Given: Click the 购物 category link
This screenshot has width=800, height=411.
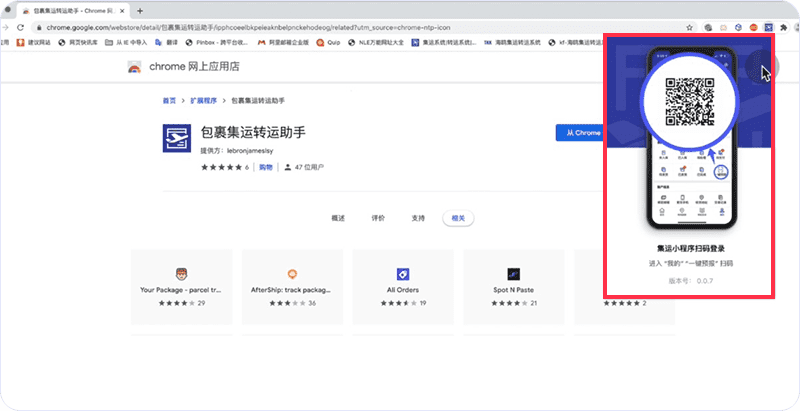Looking at the screenshot, I should (x=266, y=168).
